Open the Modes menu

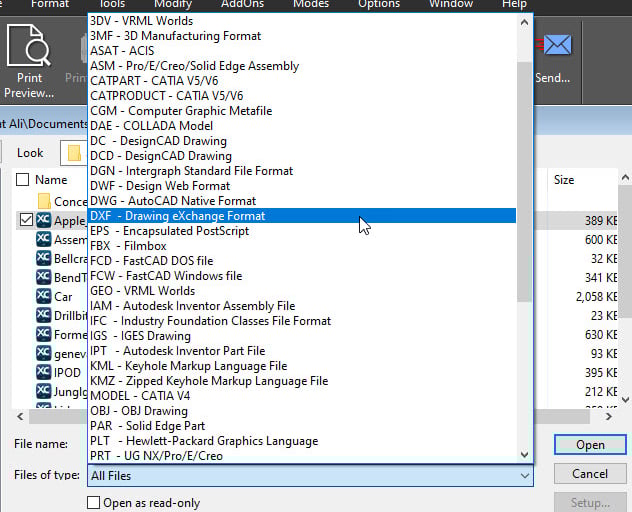[x=311, y=4]
